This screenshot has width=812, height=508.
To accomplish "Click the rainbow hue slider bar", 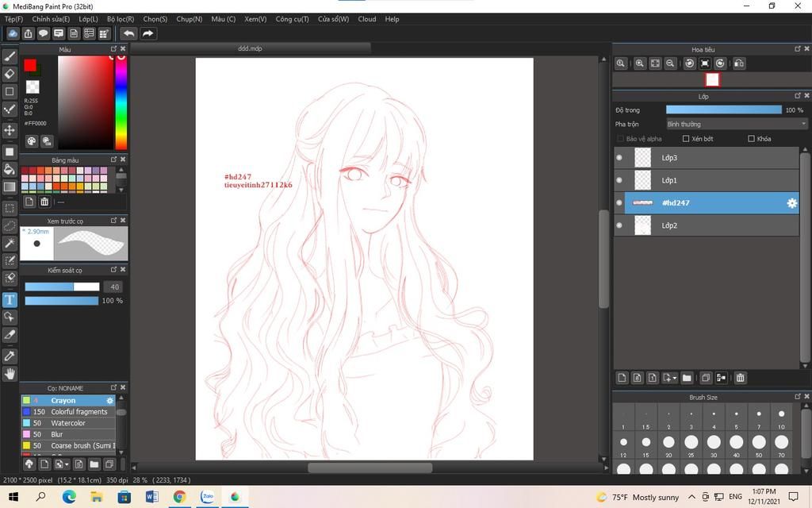I will tap(121, 102).
